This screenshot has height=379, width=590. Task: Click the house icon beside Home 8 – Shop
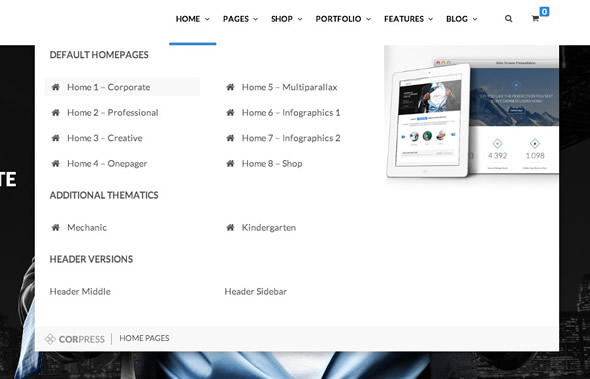230,163
